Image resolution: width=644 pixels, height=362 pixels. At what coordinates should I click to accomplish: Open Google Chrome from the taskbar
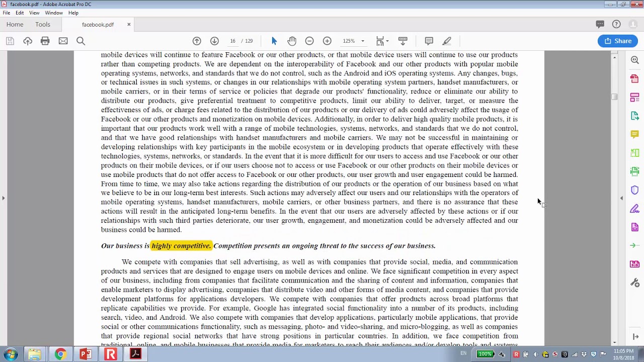coord(60,354)
